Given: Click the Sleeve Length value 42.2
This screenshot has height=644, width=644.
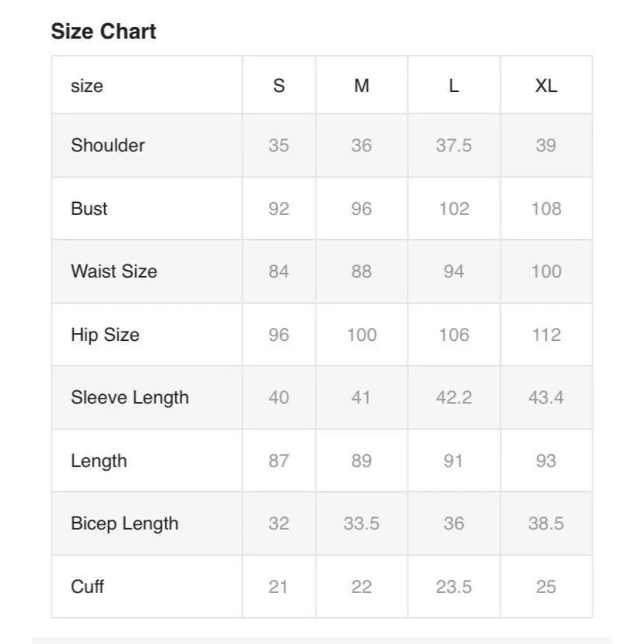Looking at the screenshot, I should coord(453,397).
